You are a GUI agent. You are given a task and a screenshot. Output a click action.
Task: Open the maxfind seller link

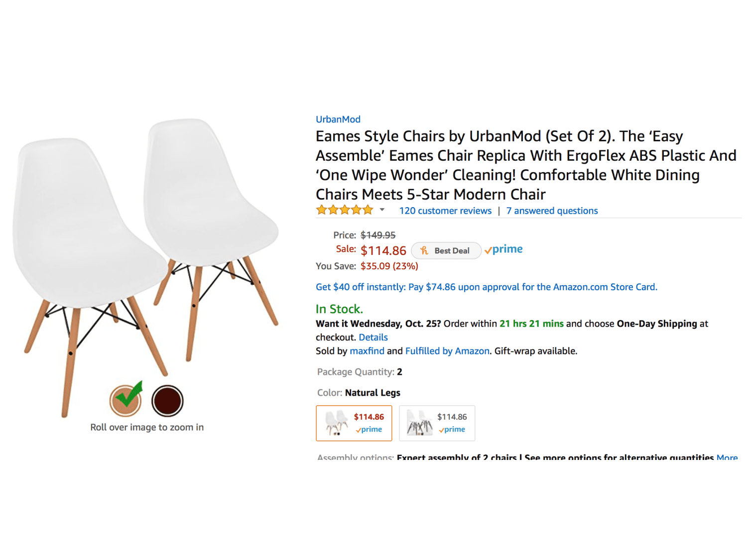click(x=367, y=351)
